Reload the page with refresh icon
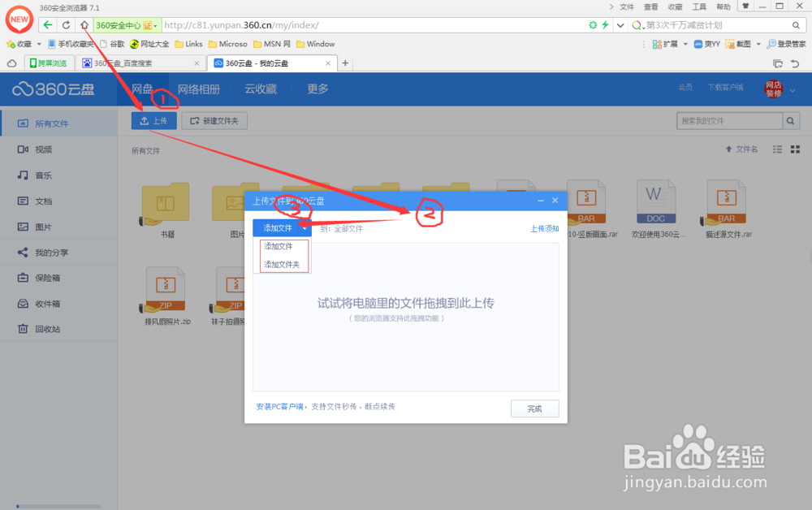Screen dimensions: 812x510 pos(66,25)
